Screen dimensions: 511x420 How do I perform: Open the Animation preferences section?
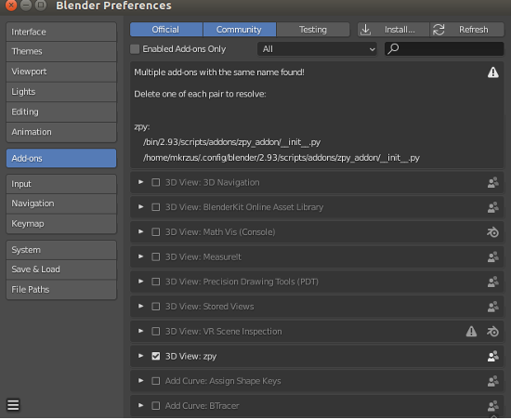[61, 132]
